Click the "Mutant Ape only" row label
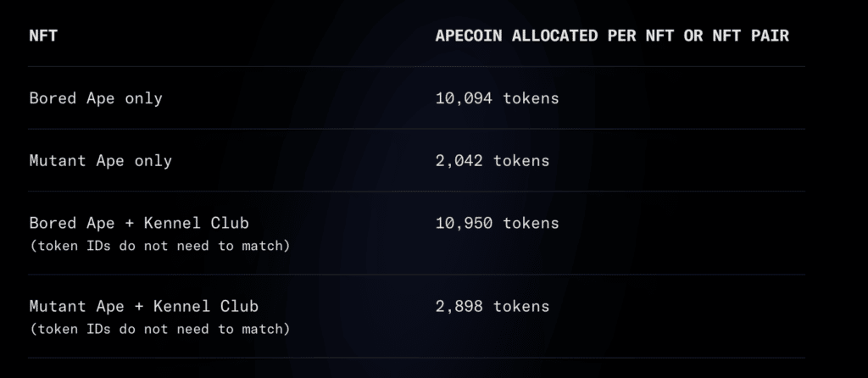868x378 pixels. pyautogui.click(x=100, y=160)
